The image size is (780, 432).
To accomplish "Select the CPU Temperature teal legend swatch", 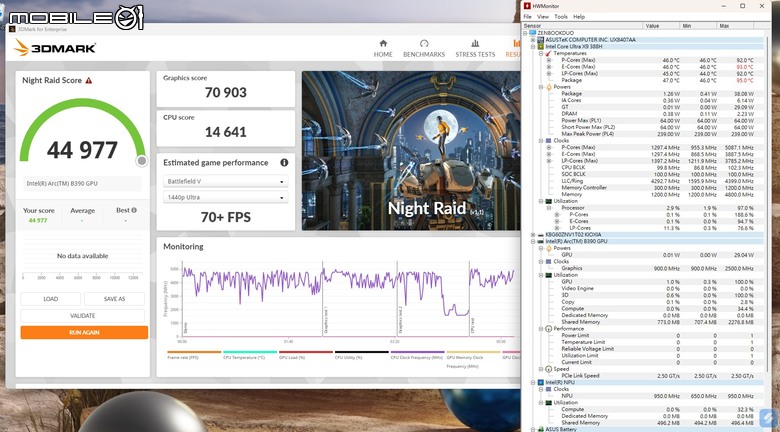I will coord(250,352).
